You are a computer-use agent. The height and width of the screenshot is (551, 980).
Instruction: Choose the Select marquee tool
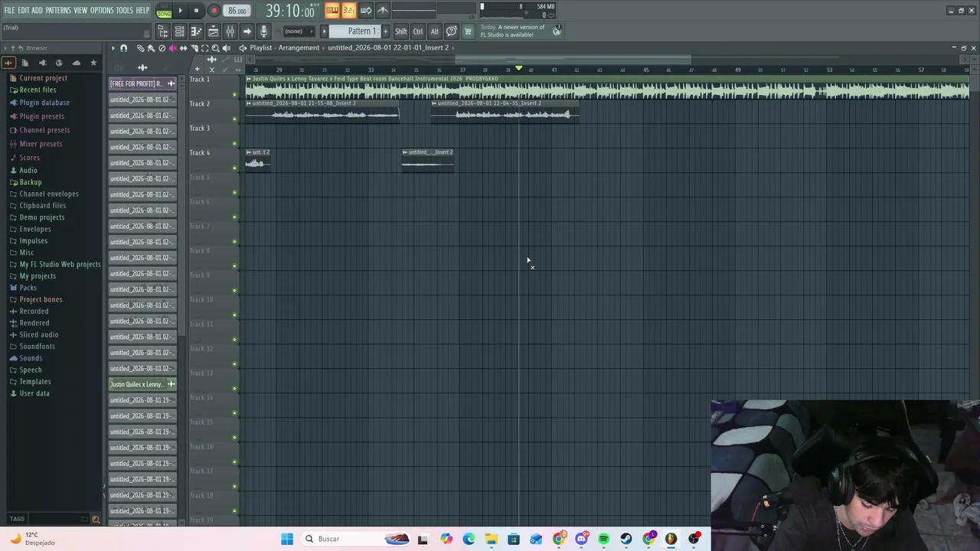coord(204,48)
